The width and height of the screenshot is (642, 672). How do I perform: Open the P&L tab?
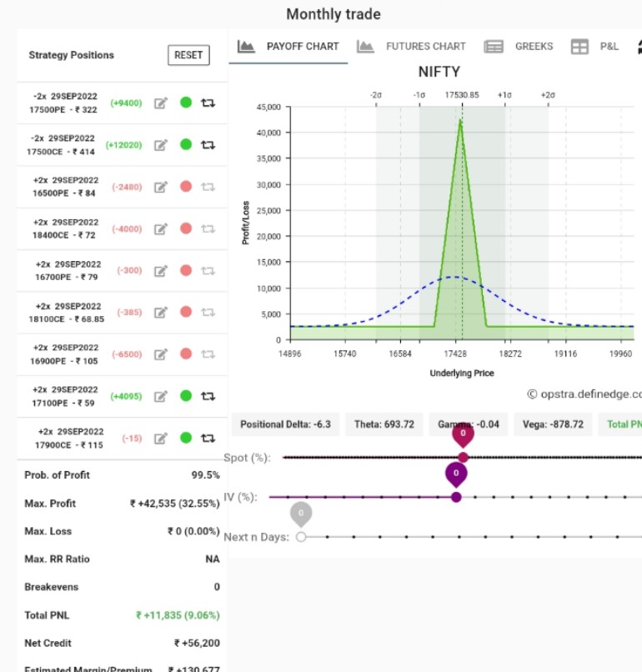click(x=594, y=47)
